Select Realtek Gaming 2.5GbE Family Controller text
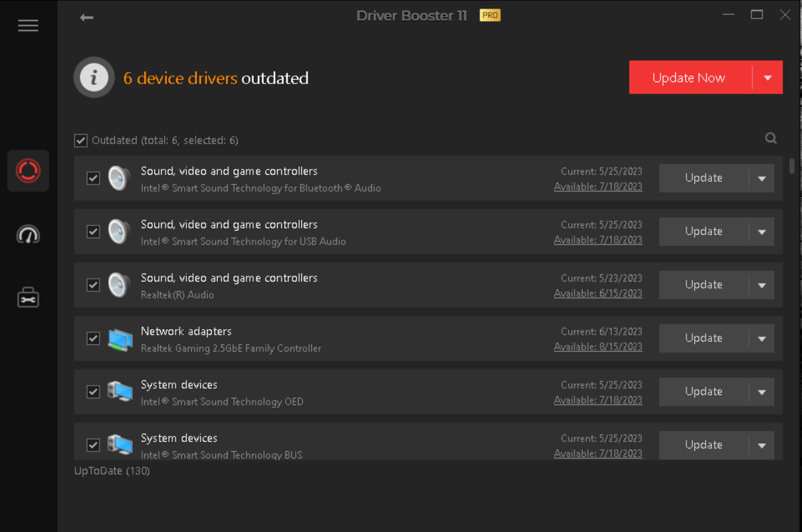The width and height of the screenshot is (802, 532). pos(231,348)
